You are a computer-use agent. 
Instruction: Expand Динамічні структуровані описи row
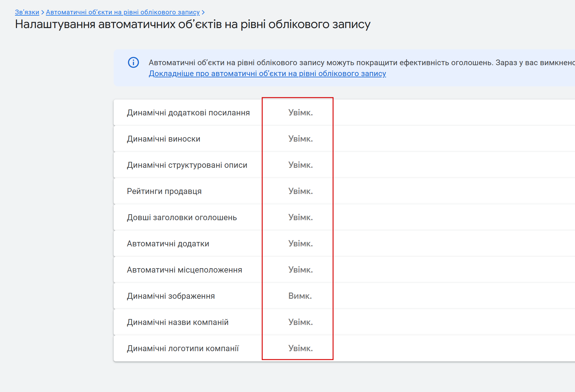point(187,165)
